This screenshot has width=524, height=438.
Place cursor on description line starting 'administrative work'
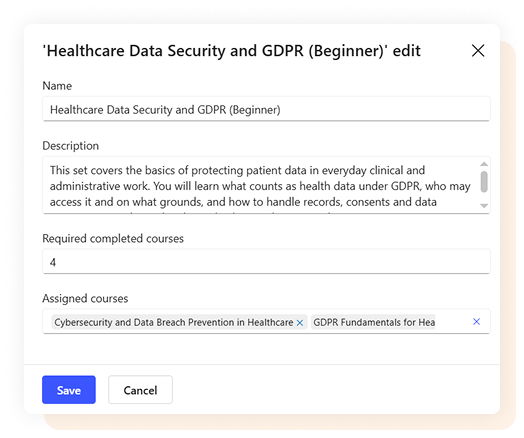pyautogui.click(x=260, y=186)
